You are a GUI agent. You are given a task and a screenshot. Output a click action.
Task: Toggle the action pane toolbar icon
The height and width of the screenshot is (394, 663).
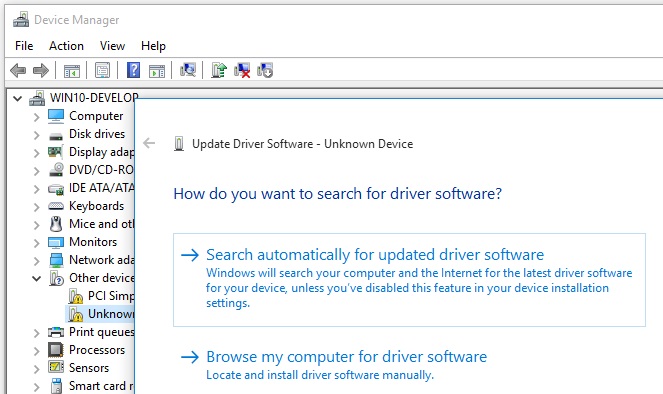[x=157, y=71]
